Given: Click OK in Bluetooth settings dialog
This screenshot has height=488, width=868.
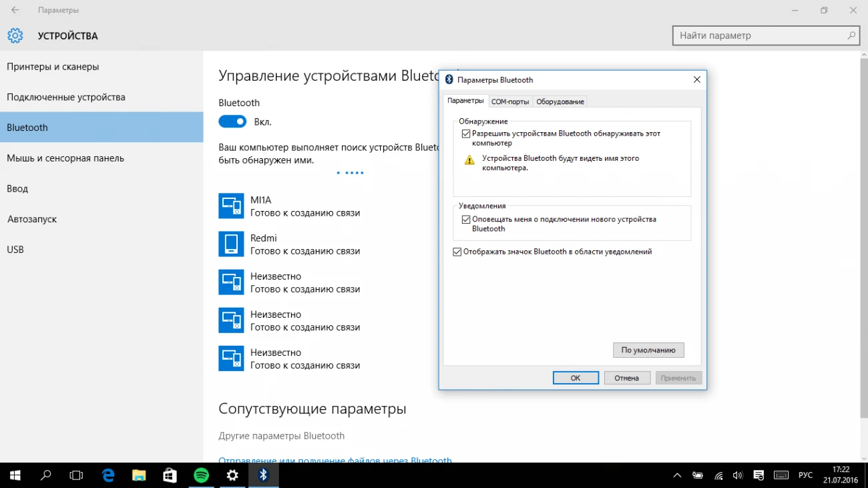Looking at the screenshot, I should 576,378.
